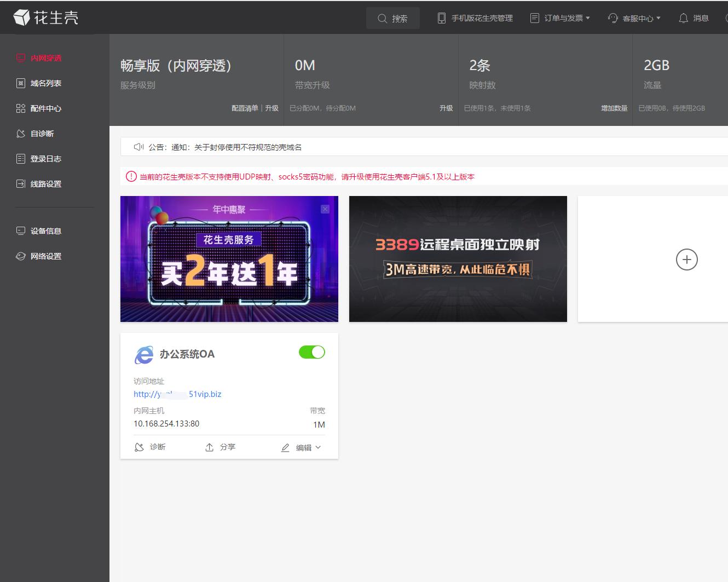Click the 搜索 search field
728x582 pixels.
click(x=393, y=18)
